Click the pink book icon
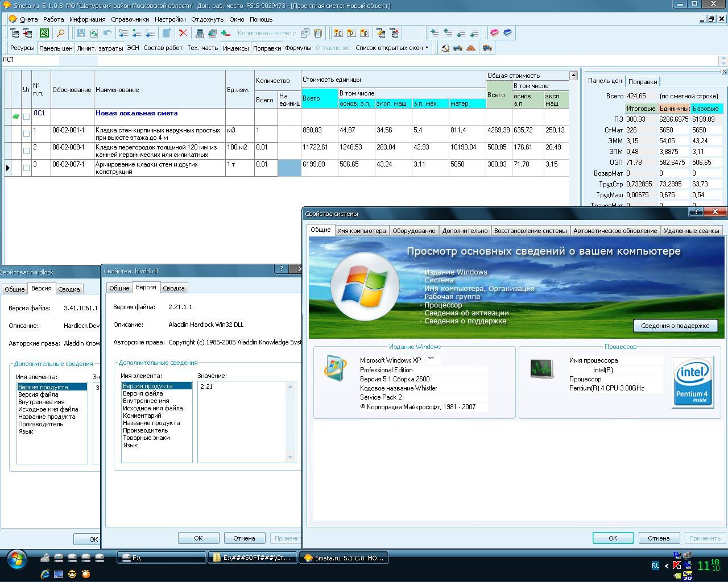Image resolution: width=728 pixels, height=582 pixels. pyautogui.click(x=495, y=33)
